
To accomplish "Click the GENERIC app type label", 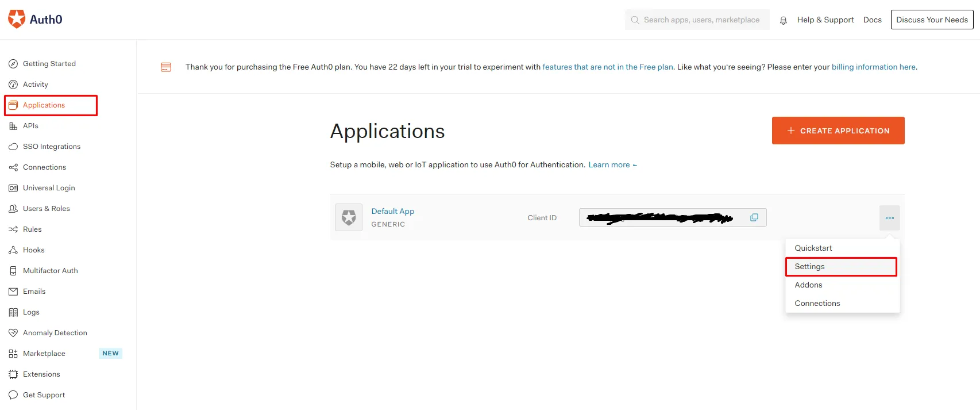I will click(x=388, y=224).
